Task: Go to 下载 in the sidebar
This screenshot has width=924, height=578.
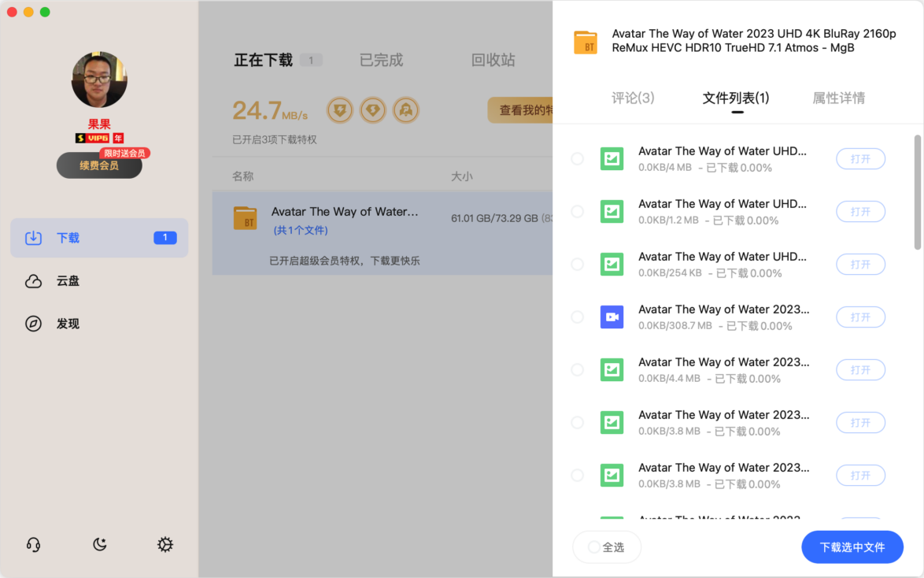Action: coord(100,238)
